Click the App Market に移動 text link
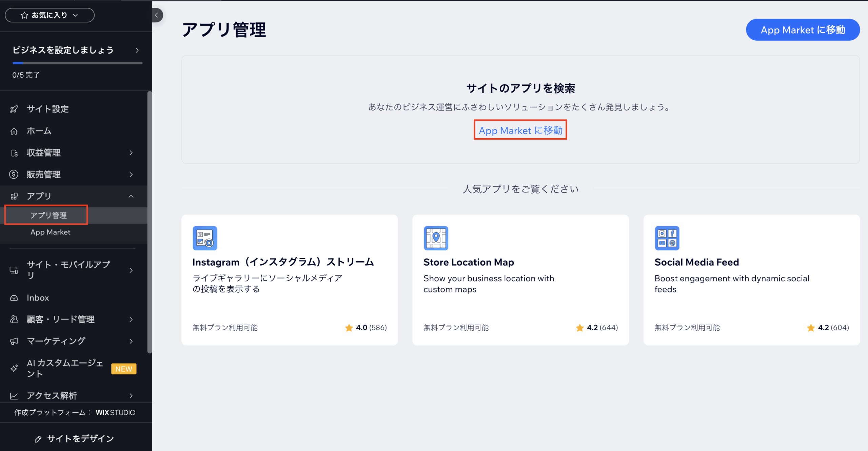 520,130
